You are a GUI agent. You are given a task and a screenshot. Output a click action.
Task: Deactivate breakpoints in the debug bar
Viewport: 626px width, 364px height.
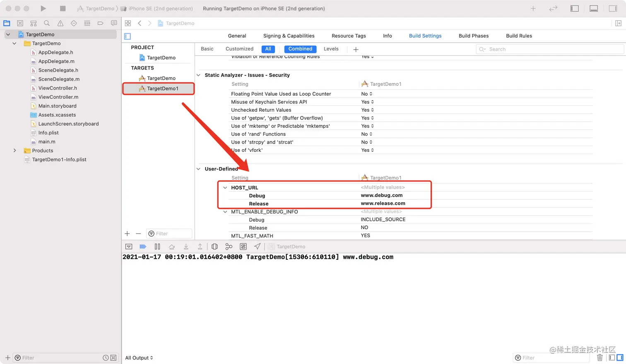click(x=143, y=247)
